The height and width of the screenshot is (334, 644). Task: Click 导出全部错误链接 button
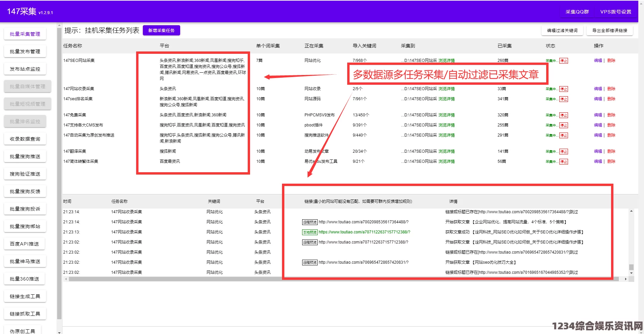coord(609,30)
